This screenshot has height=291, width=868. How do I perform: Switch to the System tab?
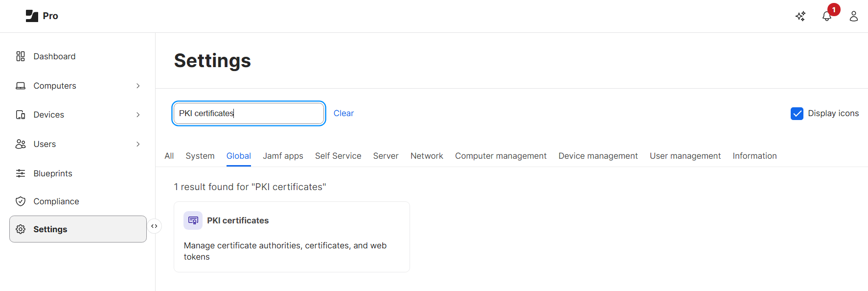[200, 156]
